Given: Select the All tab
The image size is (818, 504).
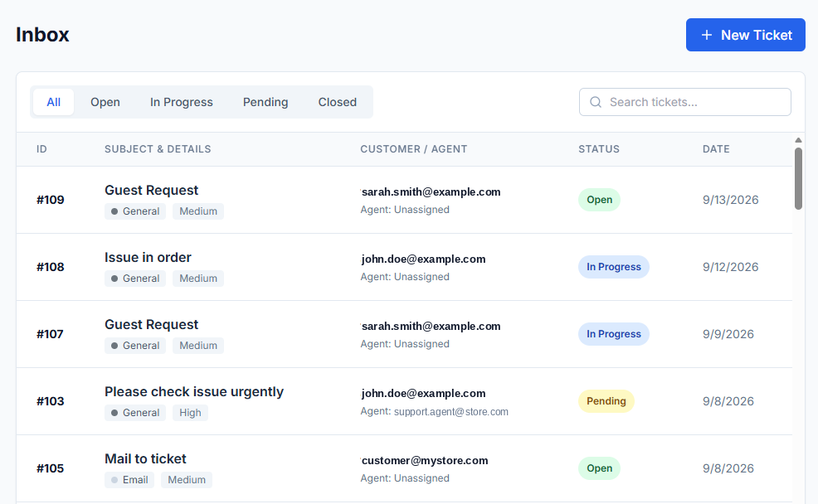Looking at the screenshot, I should click(x=53, y=102).
